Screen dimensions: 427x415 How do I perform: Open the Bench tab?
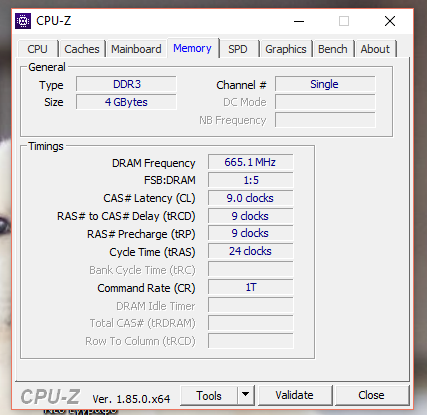pyautogui.click(x=332, y=49)
